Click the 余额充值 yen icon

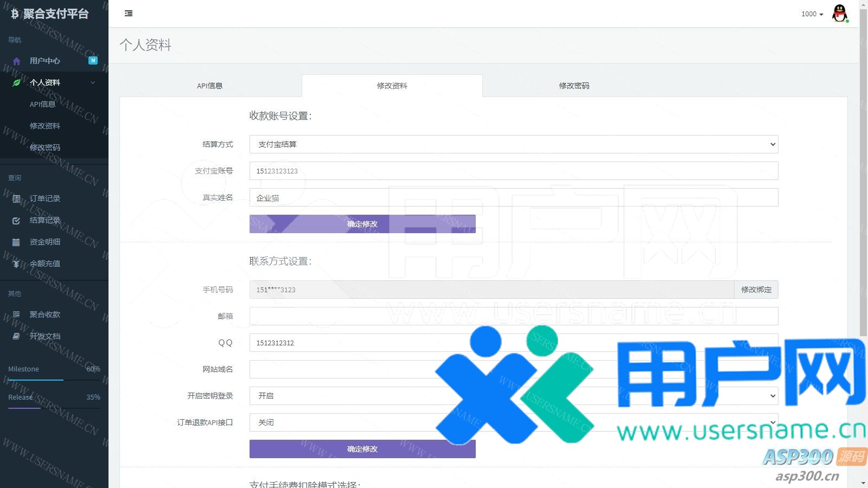tap(16, 264)
